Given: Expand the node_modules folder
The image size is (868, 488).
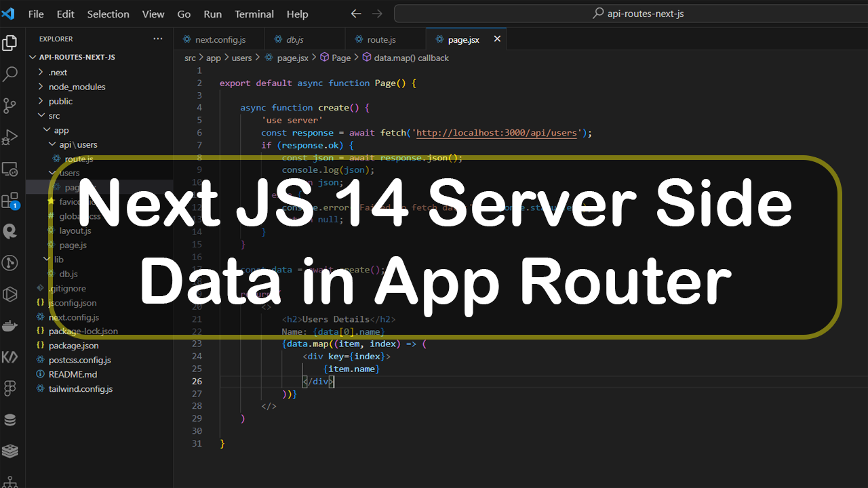Looking at the screenshot, I should pyautogui.click(x=99, y=87).
